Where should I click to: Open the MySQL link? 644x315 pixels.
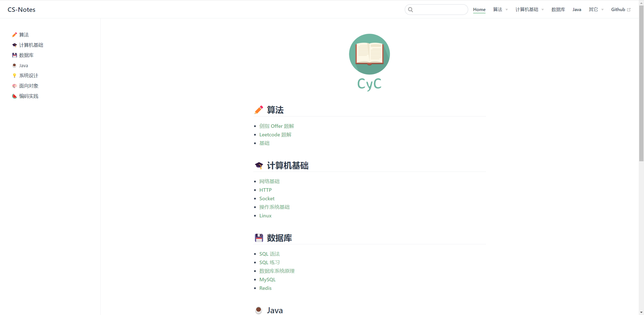tap(267, 280)
